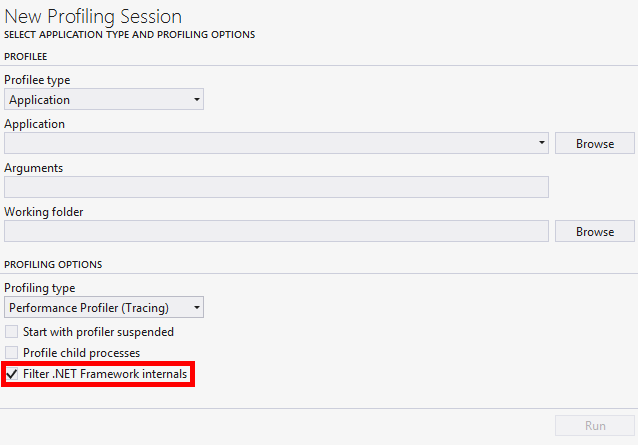The image size is (638, 445).
Task: Open the Profiling type dropdown
Action: [103, 308]
